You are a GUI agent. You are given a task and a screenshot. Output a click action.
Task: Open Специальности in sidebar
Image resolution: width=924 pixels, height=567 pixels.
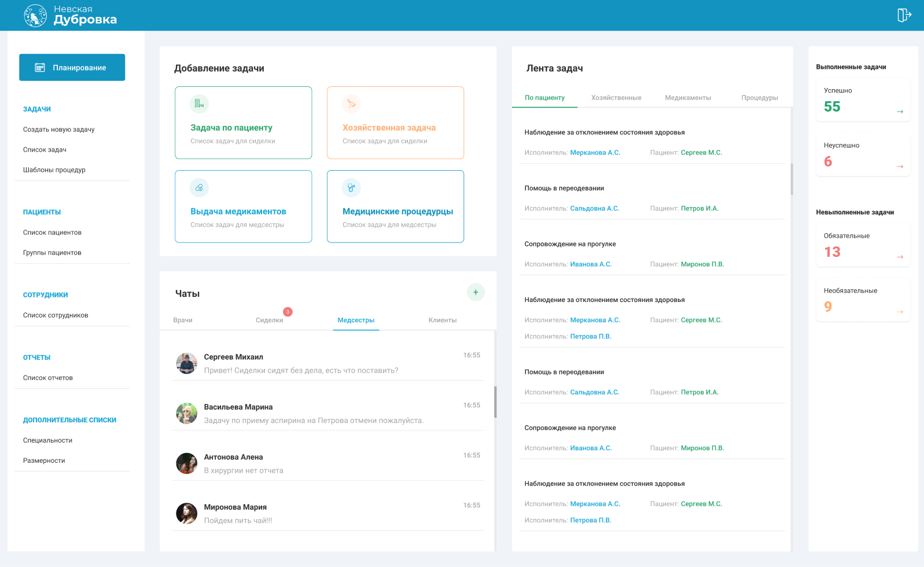click(x=47, y=440)
